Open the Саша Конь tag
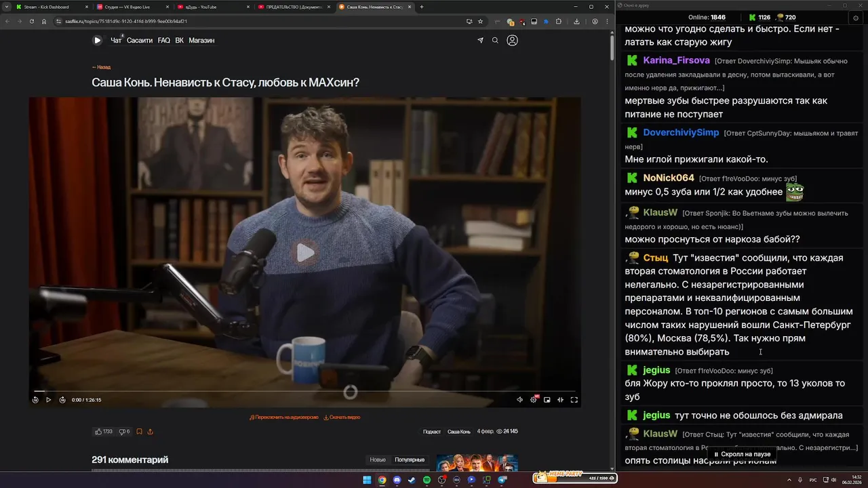Viewport: 868px width, 488px height. pos(459,432)
